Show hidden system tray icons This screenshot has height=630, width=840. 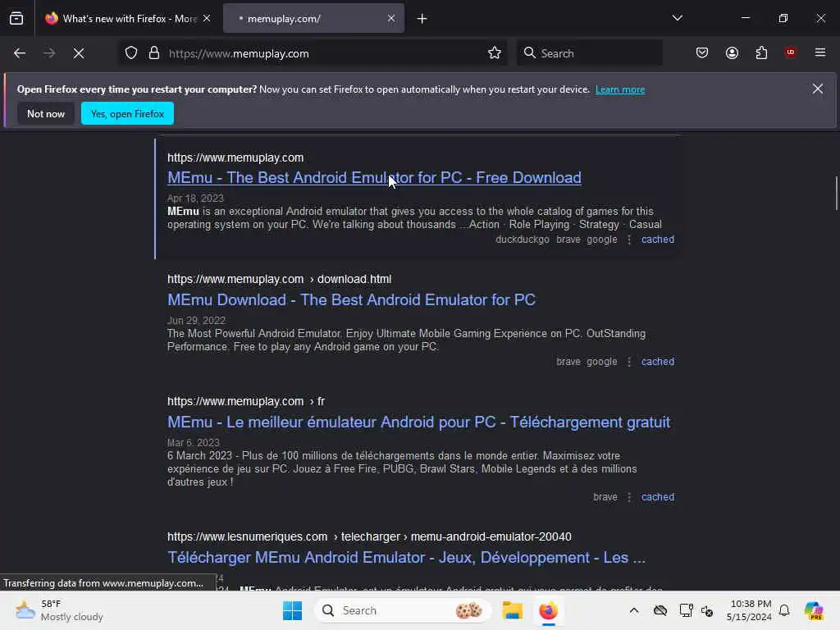[x=634, y=610]
